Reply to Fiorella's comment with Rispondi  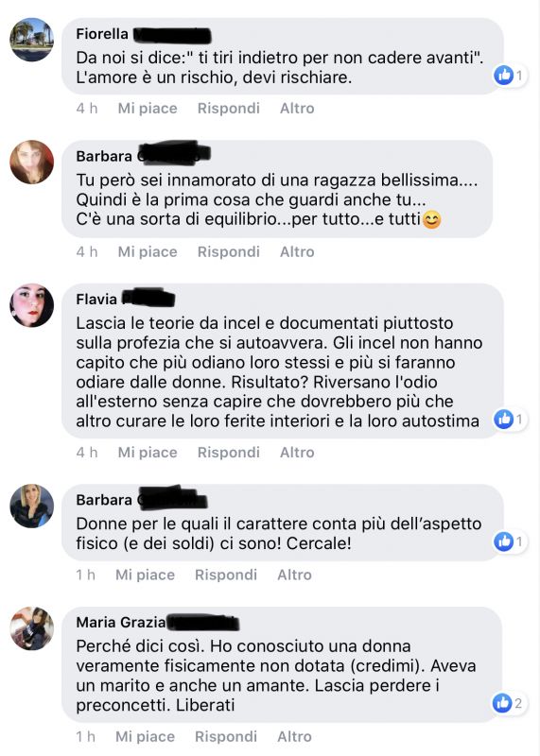(228, 108)
